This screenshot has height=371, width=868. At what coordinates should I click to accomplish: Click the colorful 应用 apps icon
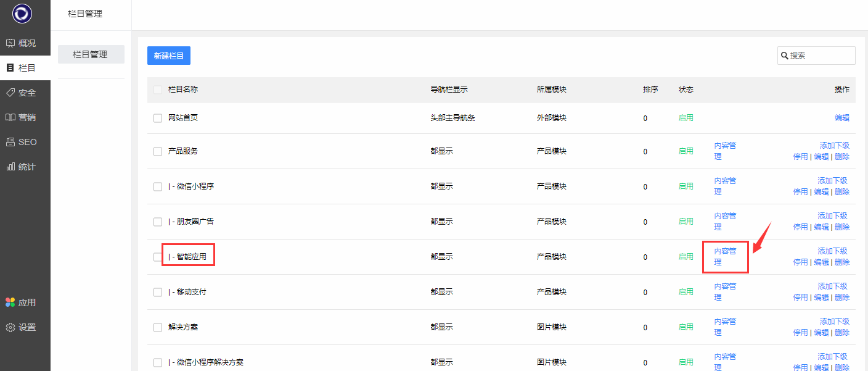coord(10,302)
